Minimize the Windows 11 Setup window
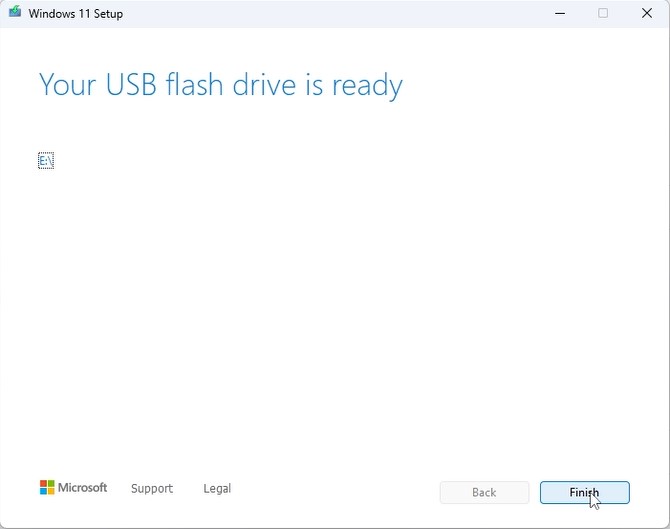Image resolution: width=670 pixels, height=529 pixels. pos(557,13)
